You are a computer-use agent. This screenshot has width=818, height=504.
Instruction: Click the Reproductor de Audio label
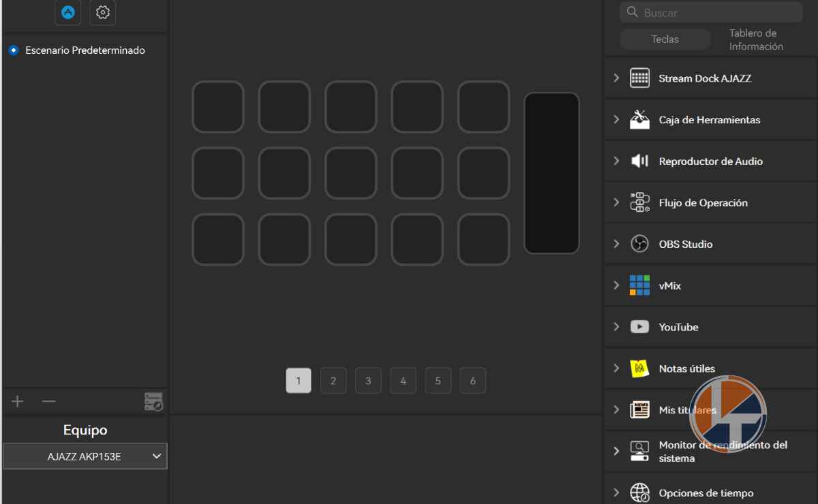711,161
